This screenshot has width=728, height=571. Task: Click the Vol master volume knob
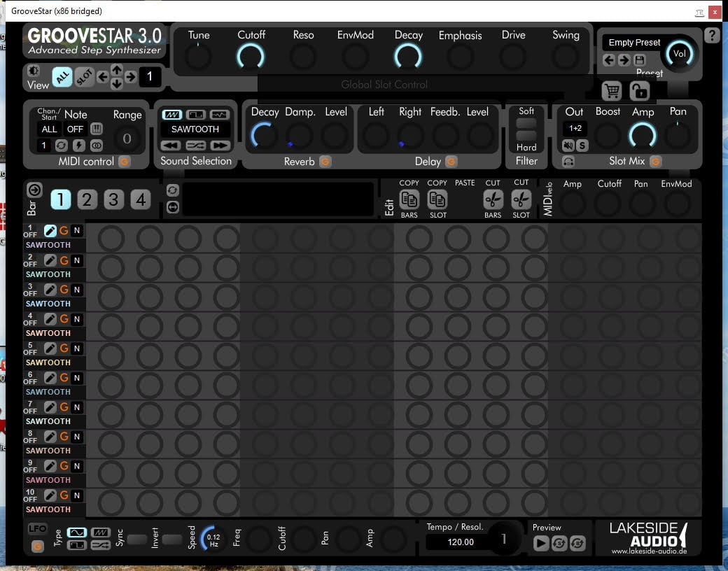(679, 54)
